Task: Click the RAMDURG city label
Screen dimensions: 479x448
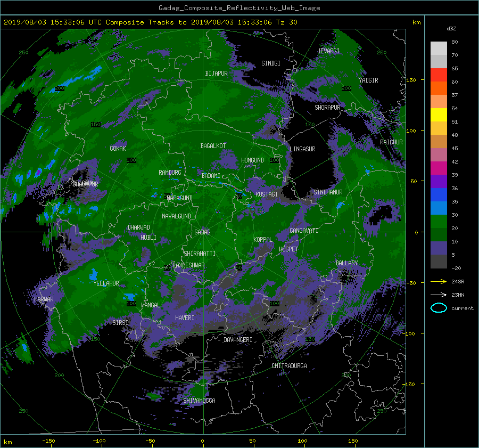Action: pos(170,173)
